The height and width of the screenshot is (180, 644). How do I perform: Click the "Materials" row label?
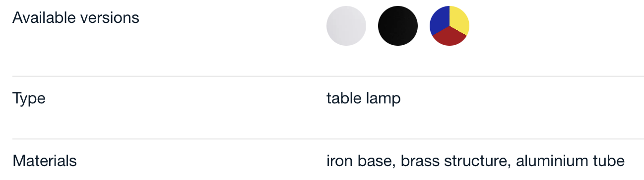(45, 161)
